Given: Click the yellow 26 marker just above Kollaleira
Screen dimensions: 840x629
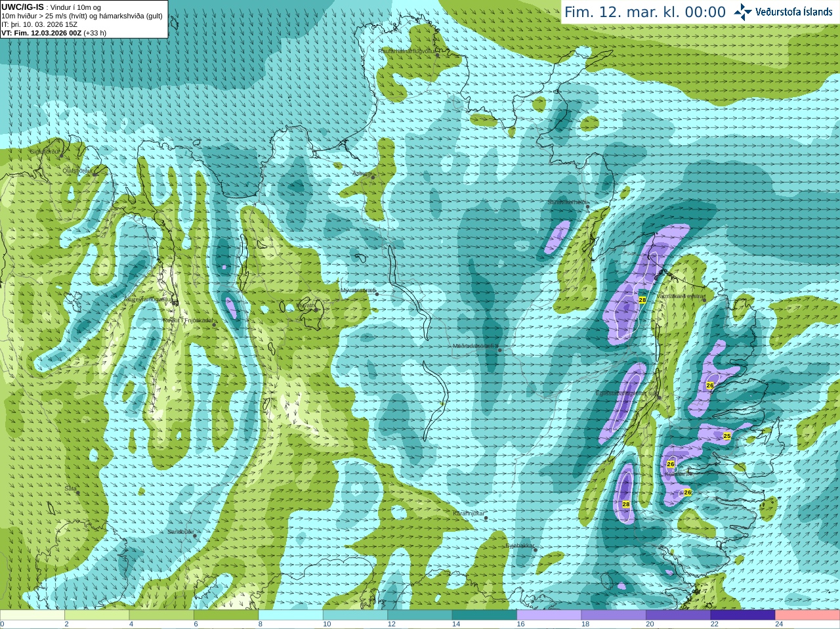Looking at the screenshot, I should pos(670,464).
